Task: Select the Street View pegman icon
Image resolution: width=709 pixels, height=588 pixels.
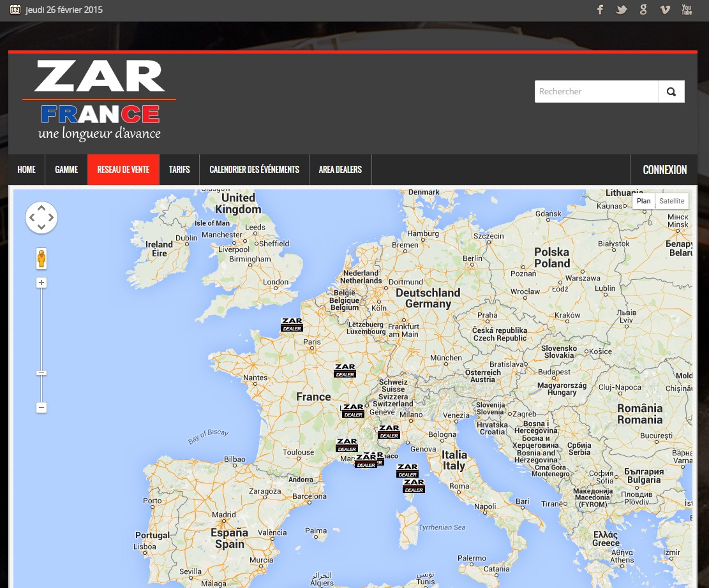Action: pyautogui.click(x=41, y=258)
